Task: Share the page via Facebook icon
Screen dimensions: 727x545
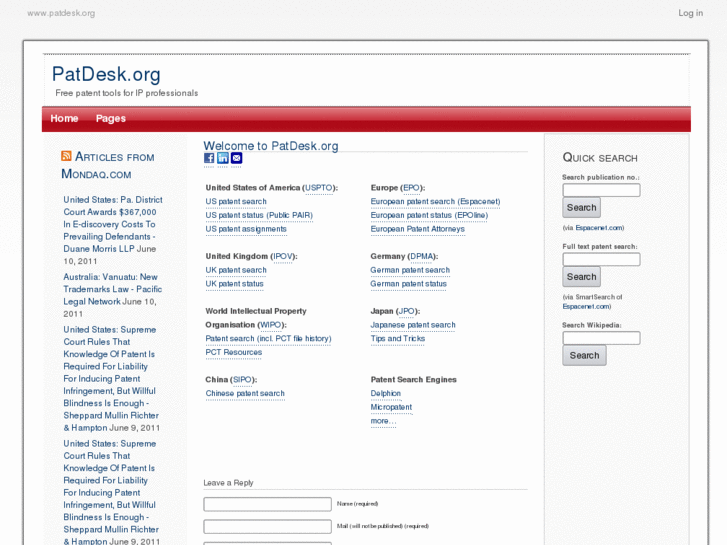Action: (209, 158)
